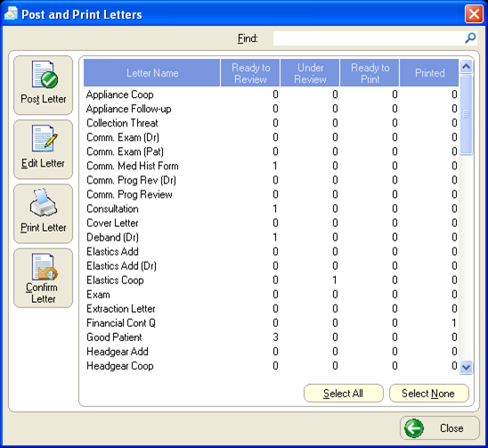
Task: Click the Under Review column header
Action: click(x=310, y=73)
